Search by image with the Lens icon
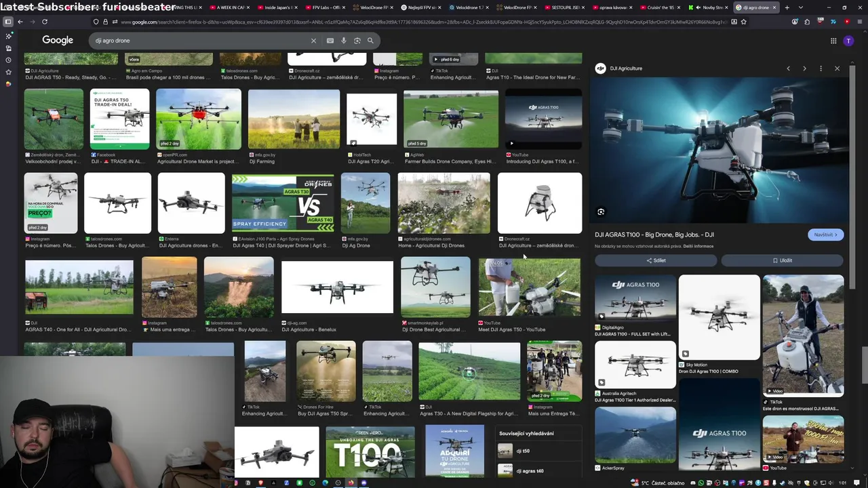This screenshot has width=868, height=488. 357,41
